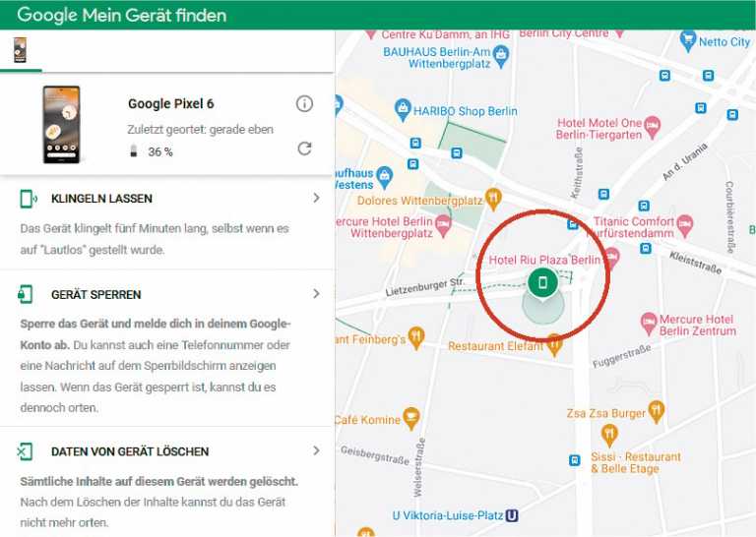Click the Geisbergstraße street label
The image size is (756, 537).
click(x=375, y=455)
